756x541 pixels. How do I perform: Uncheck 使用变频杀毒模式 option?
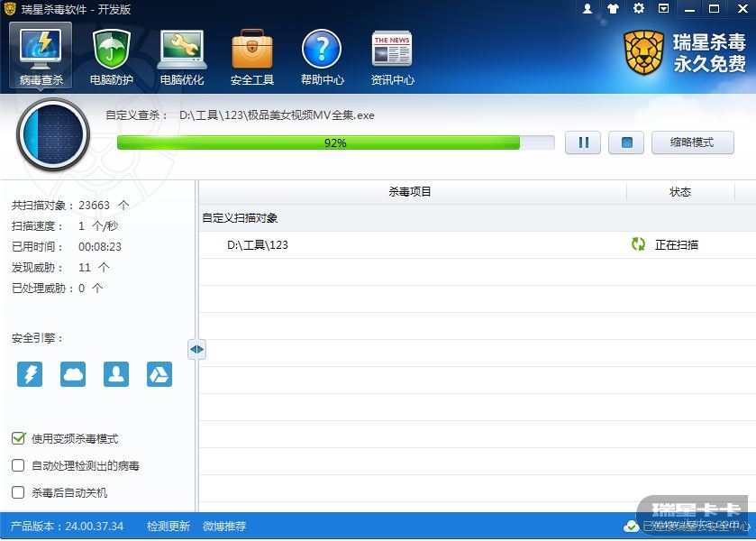18,438
